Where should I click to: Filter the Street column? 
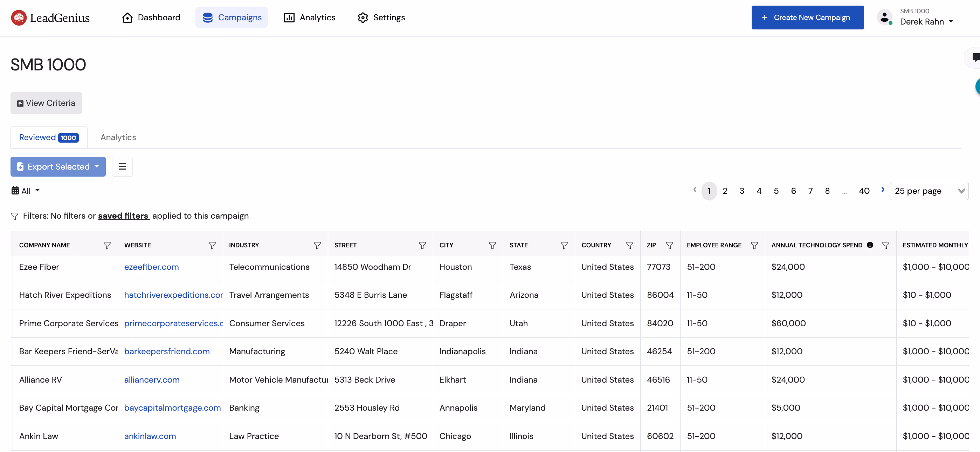[x=422, y=245]
